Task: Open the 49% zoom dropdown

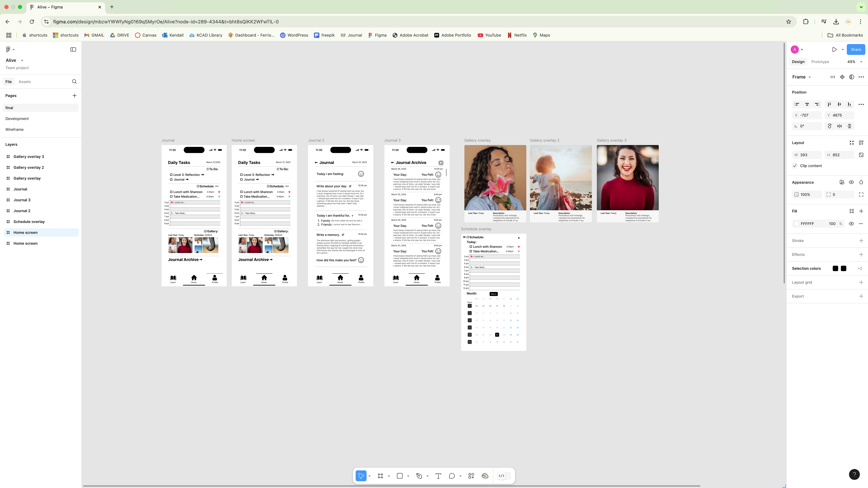Action: (x=854, y=62)
